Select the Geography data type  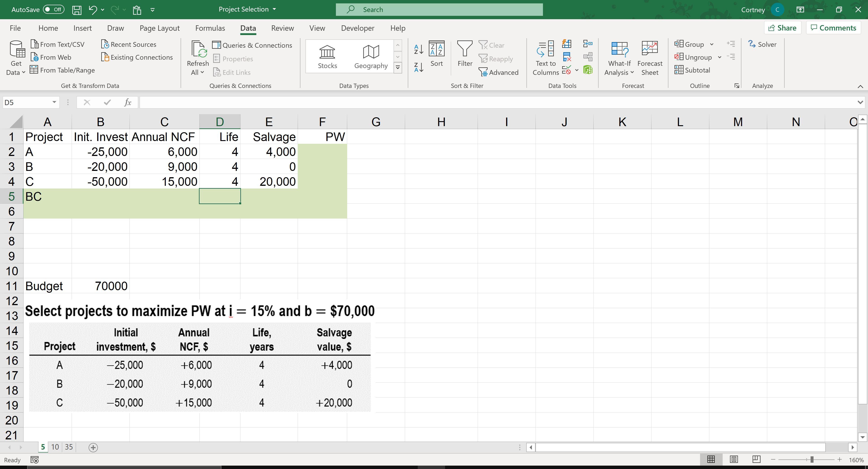click(x=371, y=57)
